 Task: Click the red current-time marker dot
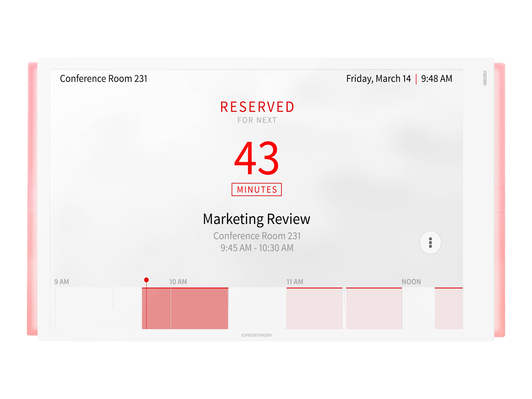tap(146, 280)
